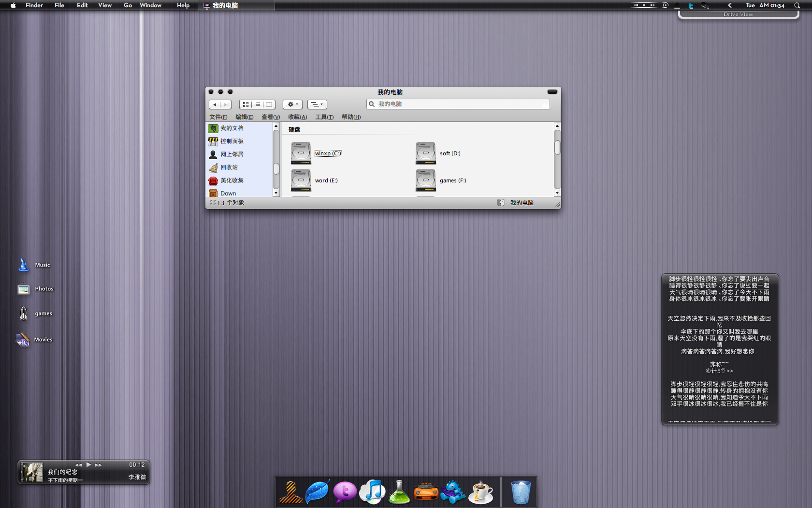Open the Go menu in menu bar
The width and height of the screenshot is (812, 508).
tap(128, 5)
